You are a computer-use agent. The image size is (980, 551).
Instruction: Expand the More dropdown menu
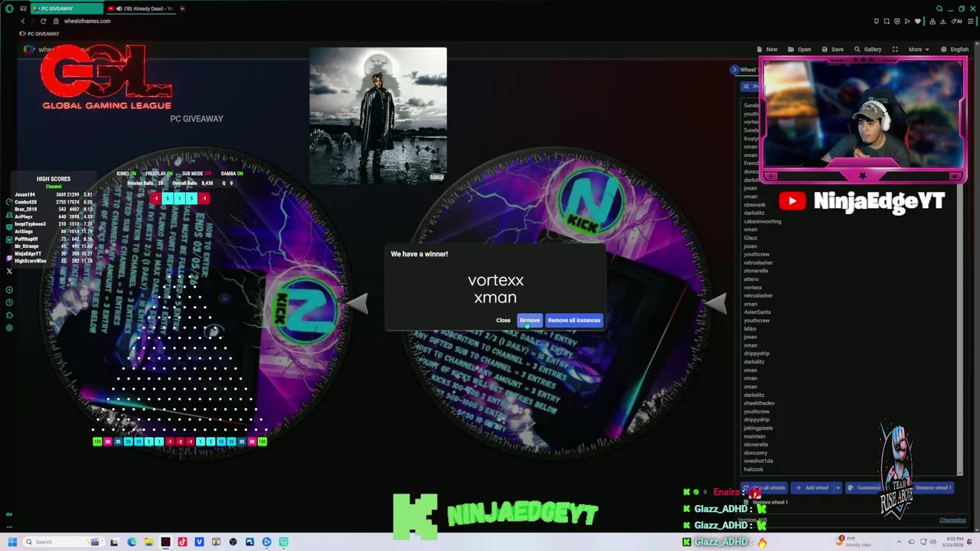tap(918, 49)
